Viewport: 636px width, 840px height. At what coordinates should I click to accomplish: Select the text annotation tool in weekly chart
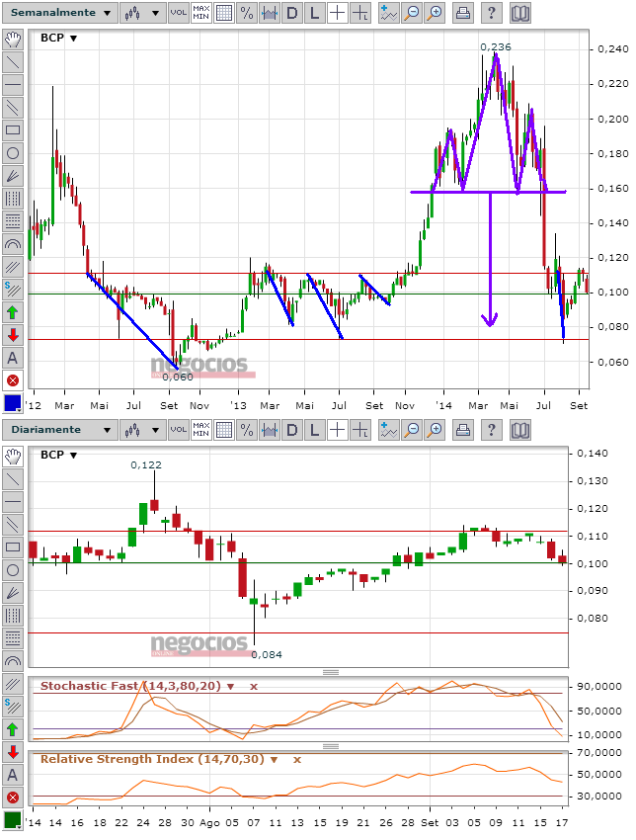click(12, 358)
